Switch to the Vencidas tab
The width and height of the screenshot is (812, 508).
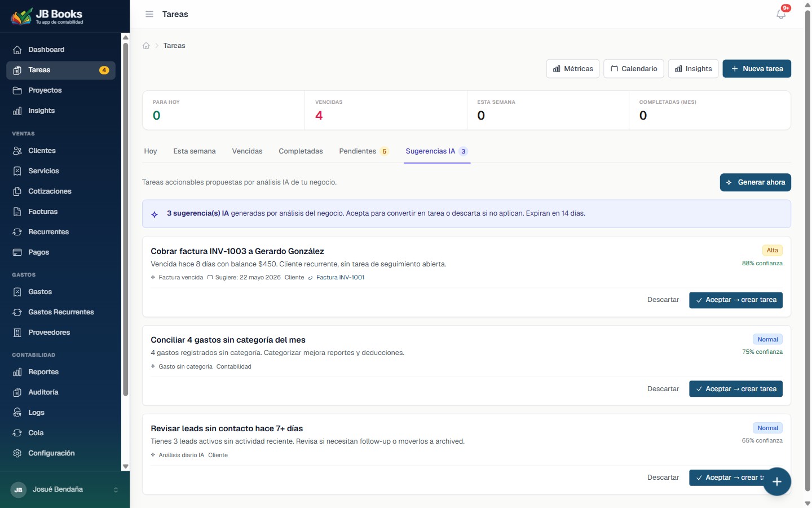[x=248, y=151]
